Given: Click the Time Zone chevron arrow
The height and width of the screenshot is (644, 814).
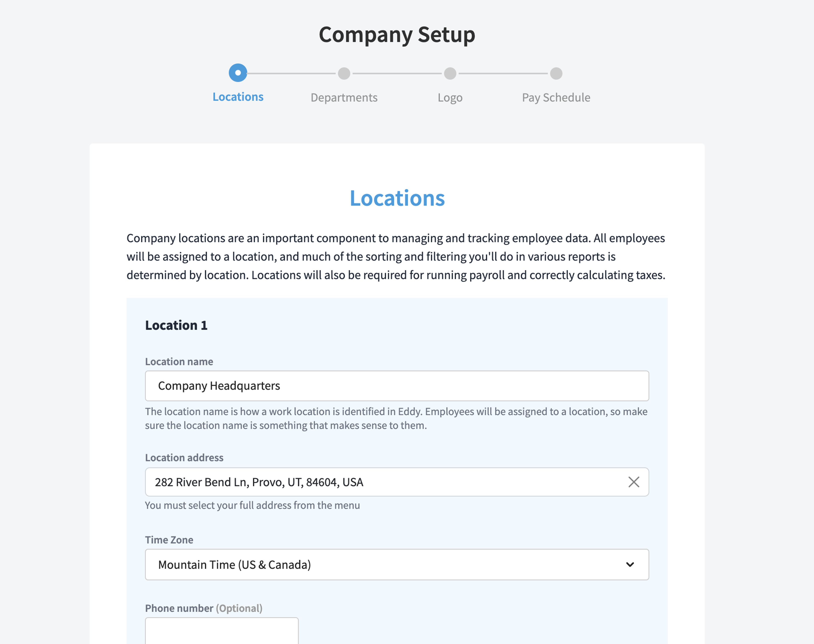Looking at the screenshot, I should click(630, 565).
